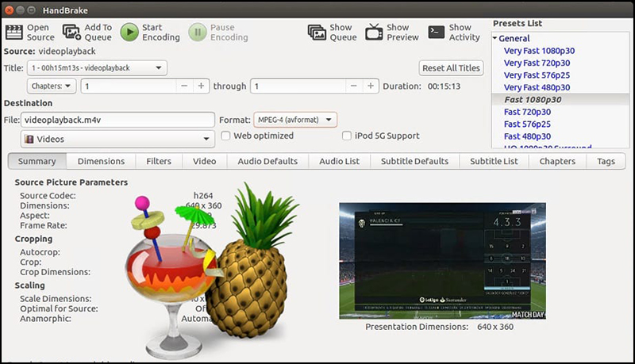
Task: Click the File name input field
Action: pyautogui.click(x=119, y=120)
